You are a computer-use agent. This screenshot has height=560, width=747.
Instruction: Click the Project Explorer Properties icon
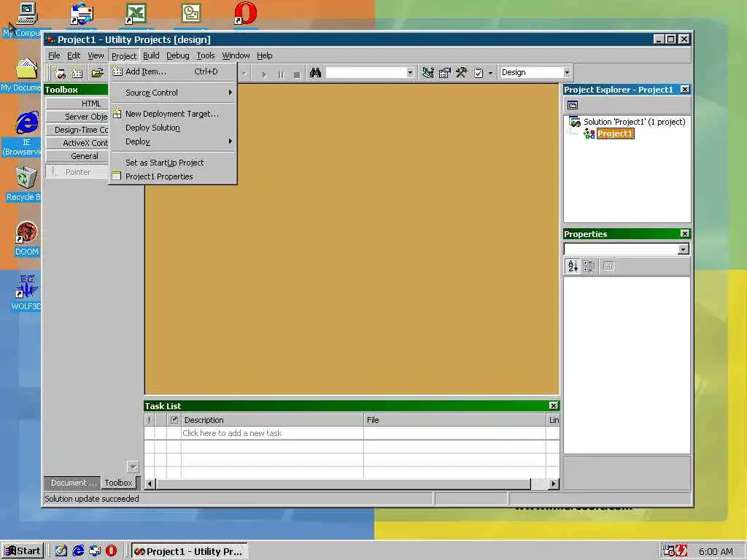(573, 105)
